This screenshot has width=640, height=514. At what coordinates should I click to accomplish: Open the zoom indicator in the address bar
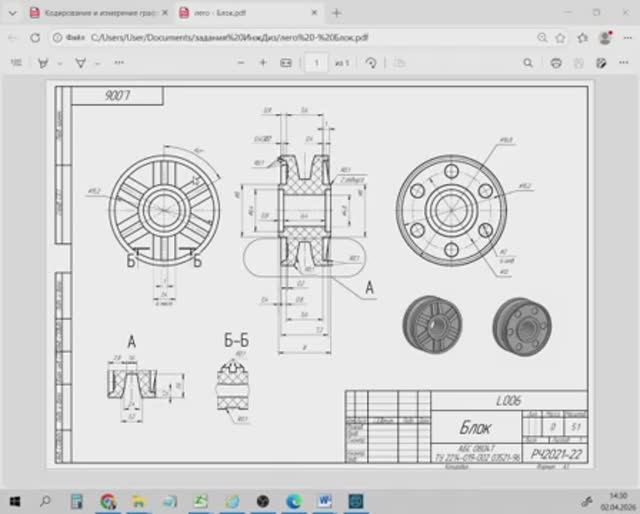[x=542, y=38]
